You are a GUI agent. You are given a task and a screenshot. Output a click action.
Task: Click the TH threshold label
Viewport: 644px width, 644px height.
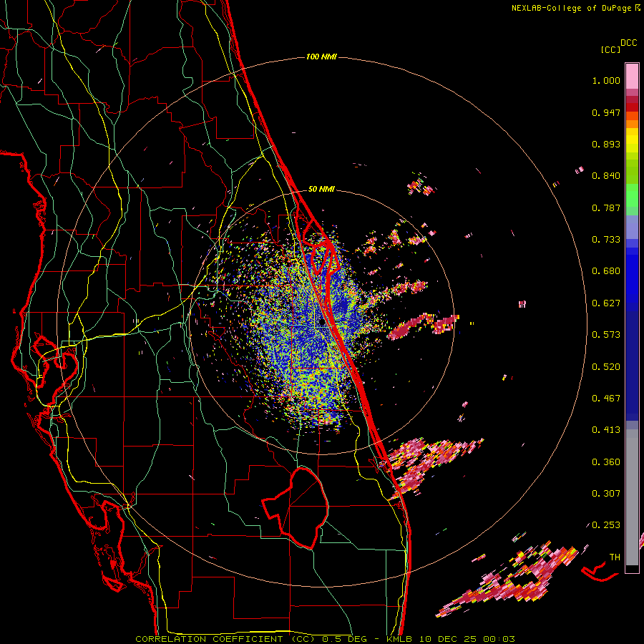coord(615,557)
